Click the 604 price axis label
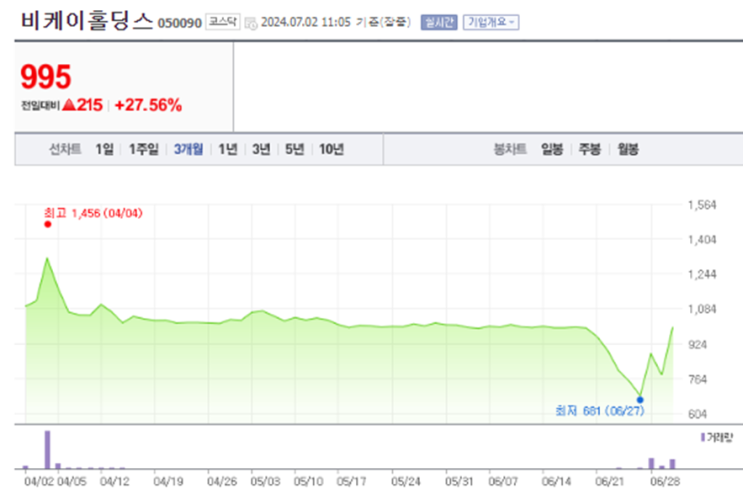This screenshot has width=743, height=500. (698, 414)
